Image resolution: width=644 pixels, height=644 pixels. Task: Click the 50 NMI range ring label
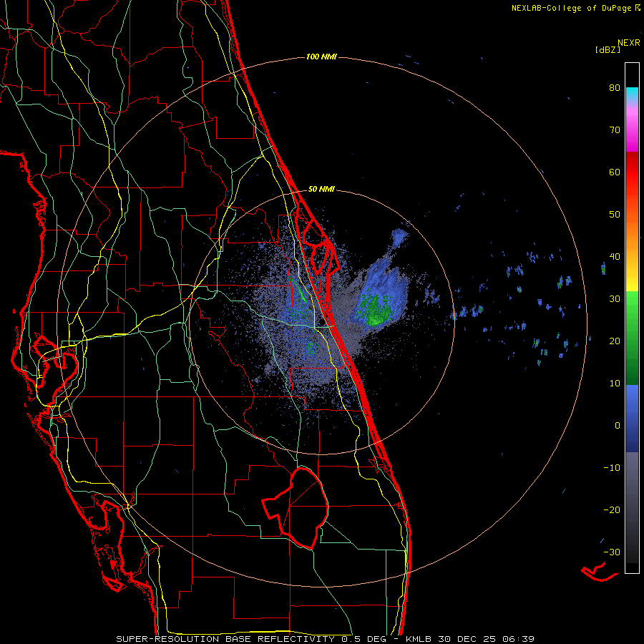tap(321, 190)
